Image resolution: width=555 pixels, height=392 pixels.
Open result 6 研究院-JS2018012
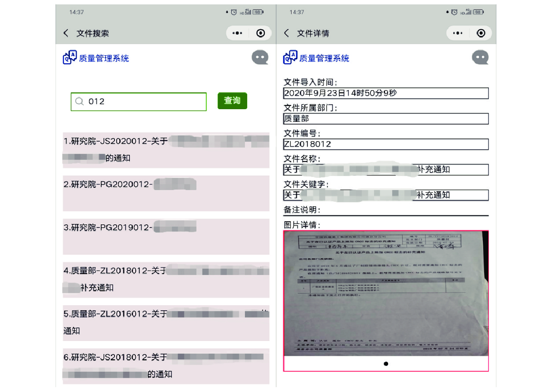166,366
